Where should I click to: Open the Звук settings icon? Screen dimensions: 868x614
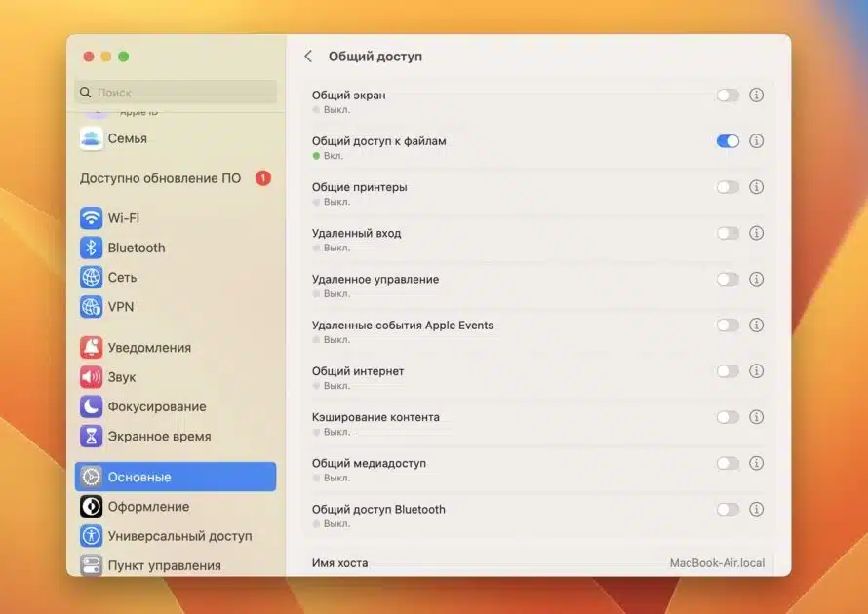(92, 376)
